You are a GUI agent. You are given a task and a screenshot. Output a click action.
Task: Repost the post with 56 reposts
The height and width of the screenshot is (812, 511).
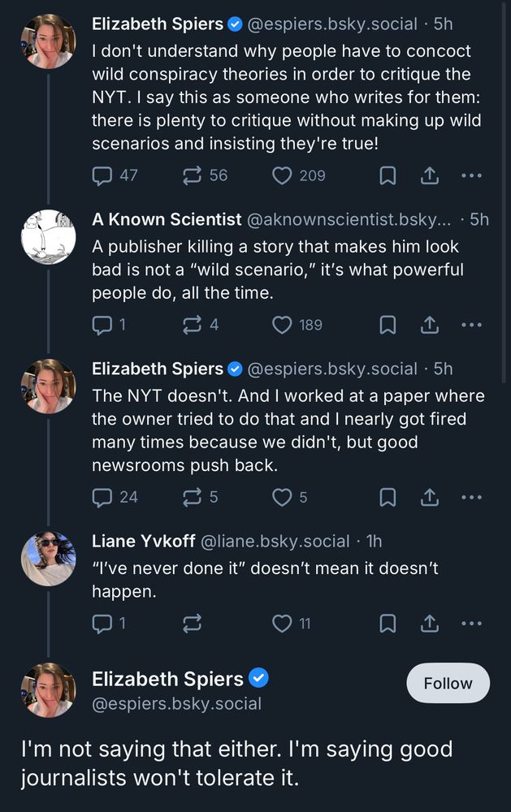pos(194,175)
